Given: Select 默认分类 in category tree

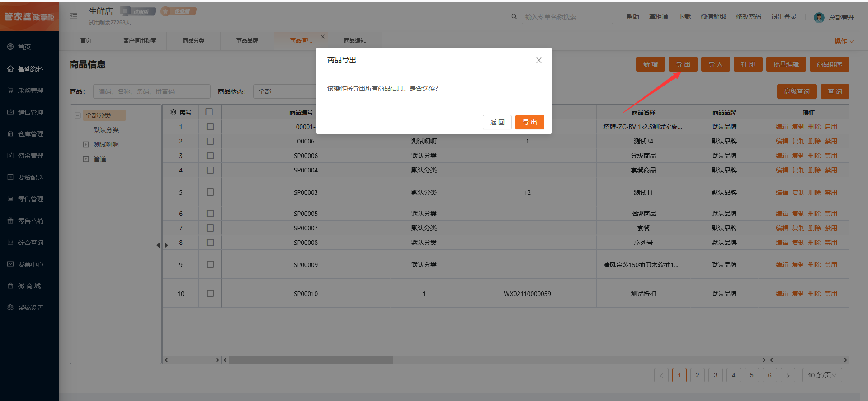Looking at the screenshot, I should click(106, 130).
